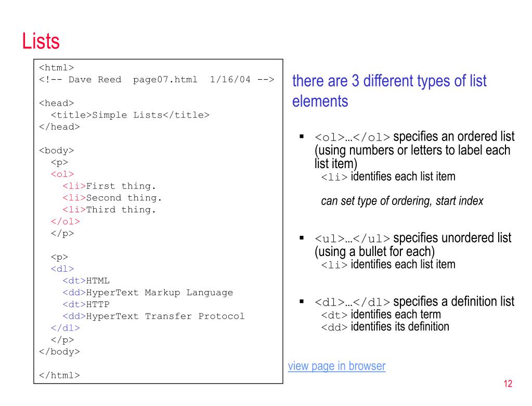532x406 pixels.
Task: Click the '<ul>…</ul> specifies unordered list' bullet
Action: [x=412, y=245]
